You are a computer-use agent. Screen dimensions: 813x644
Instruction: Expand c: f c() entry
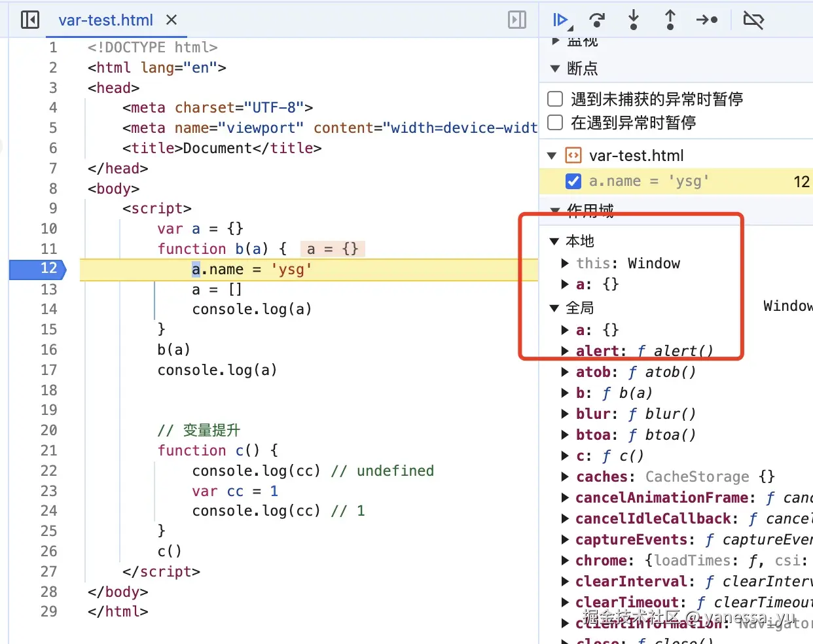tap(565, 456)
